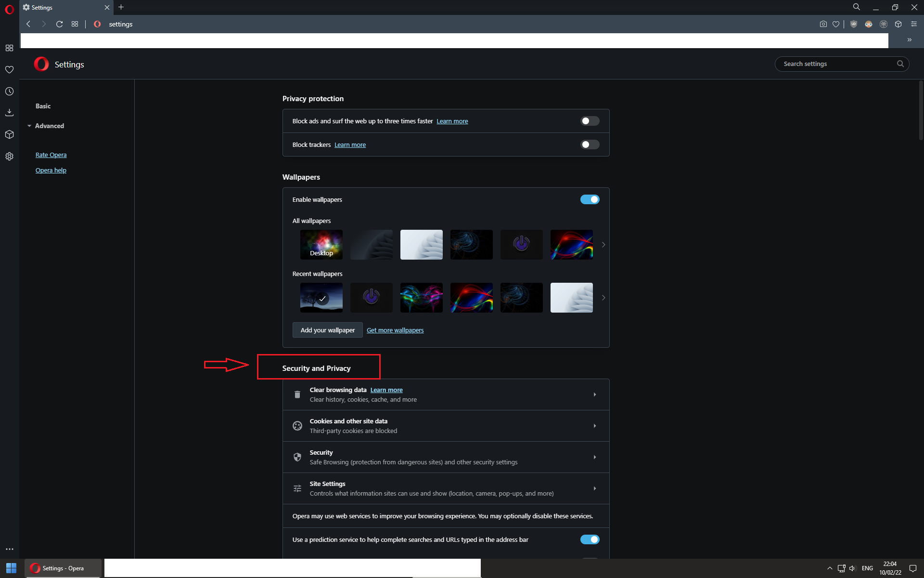Image resolution: width=924 pixels, height=578 pixels.
Task: Open Rate Opera link
Action: [51, 155]
